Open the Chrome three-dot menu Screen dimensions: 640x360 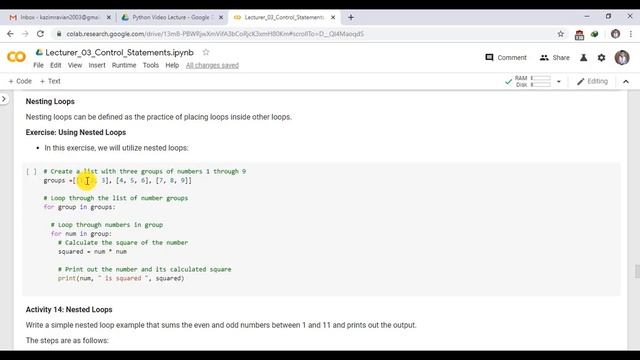point(631,34)
